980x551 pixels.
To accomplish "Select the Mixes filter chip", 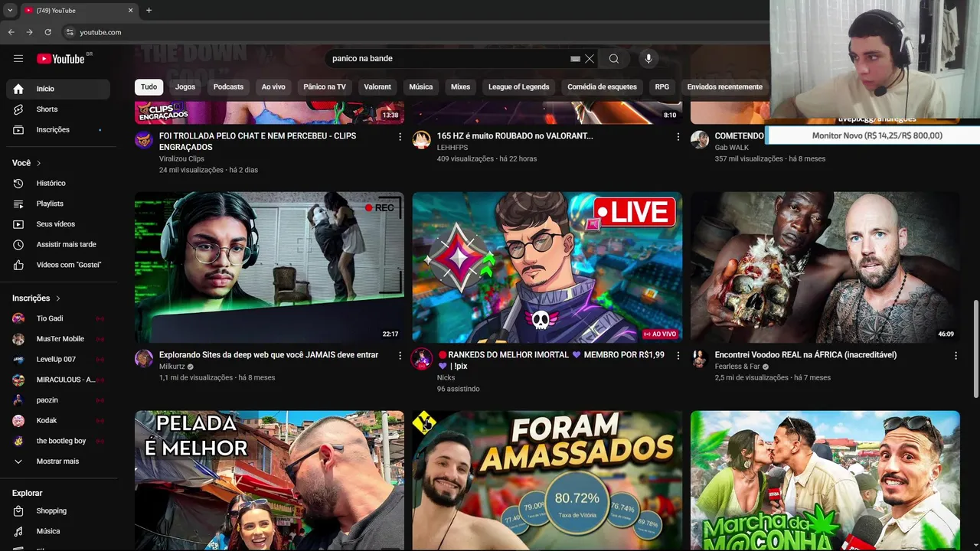I will 460,87.
